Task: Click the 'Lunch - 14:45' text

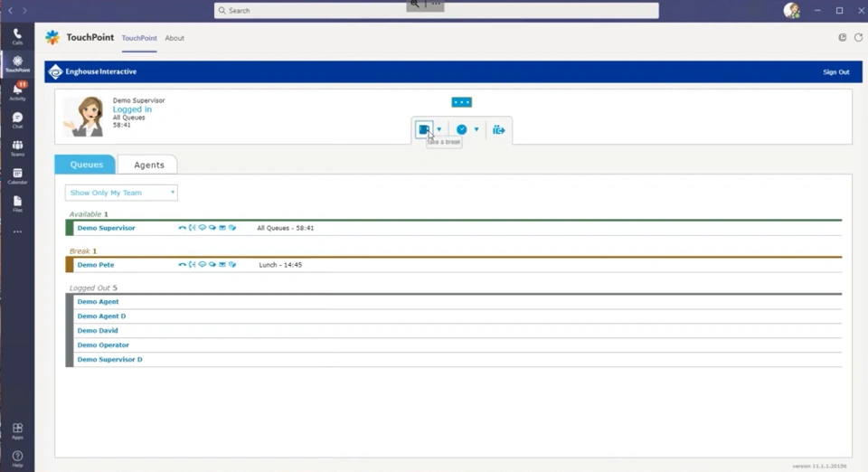Action: pos(280,265)
